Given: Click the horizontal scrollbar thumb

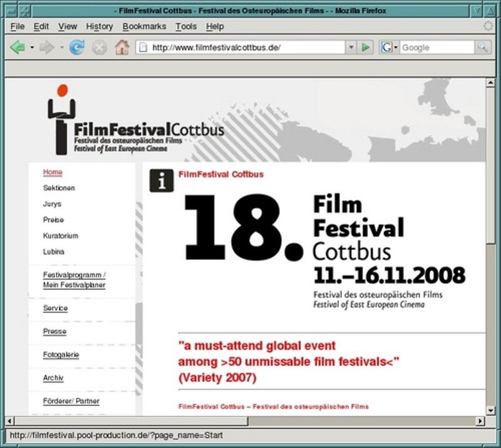Looking at the screenshot, I should pyautogui.click(x=132, y=421).
